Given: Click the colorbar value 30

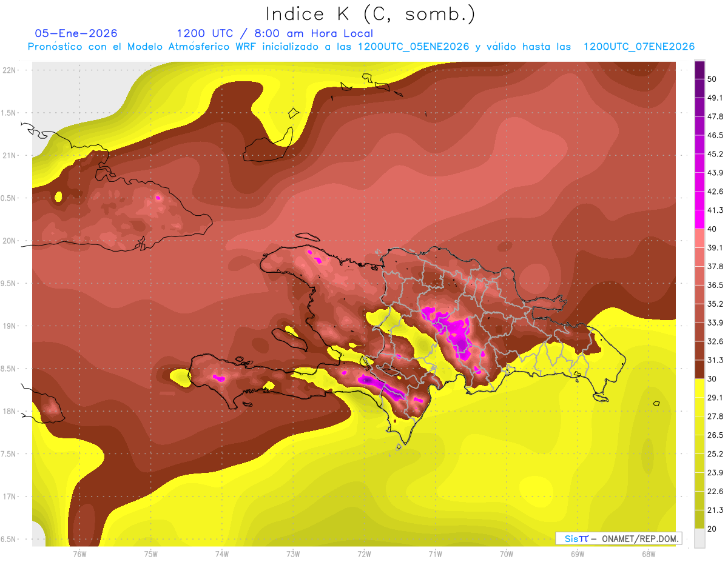Looking at the screenshot, I should (712, 379).
